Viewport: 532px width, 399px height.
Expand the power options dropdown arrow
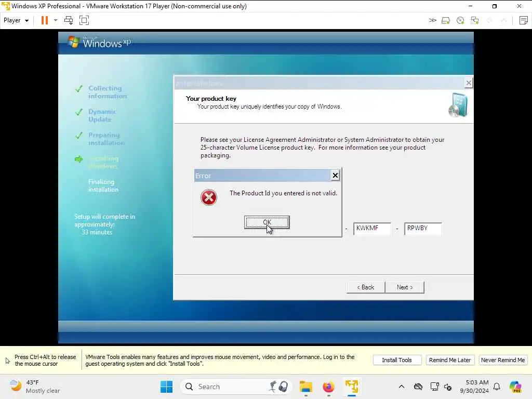pyautogui.click(x=56, y=20)
